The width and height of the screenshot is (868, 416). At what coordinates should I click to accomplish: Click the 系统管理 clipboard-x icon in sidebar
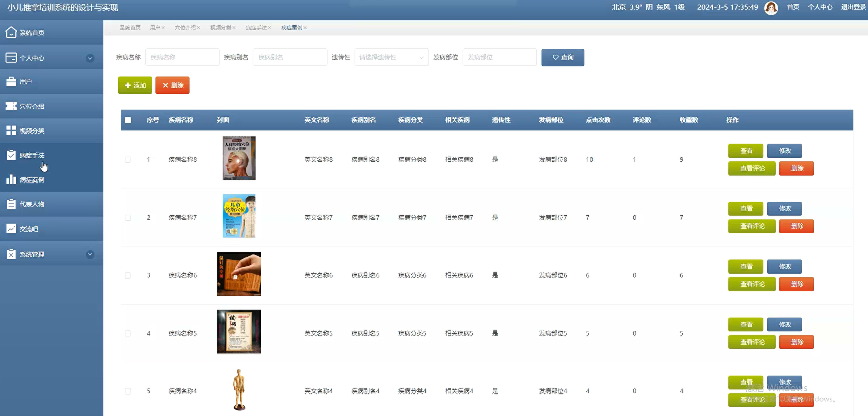coord(11,254)
